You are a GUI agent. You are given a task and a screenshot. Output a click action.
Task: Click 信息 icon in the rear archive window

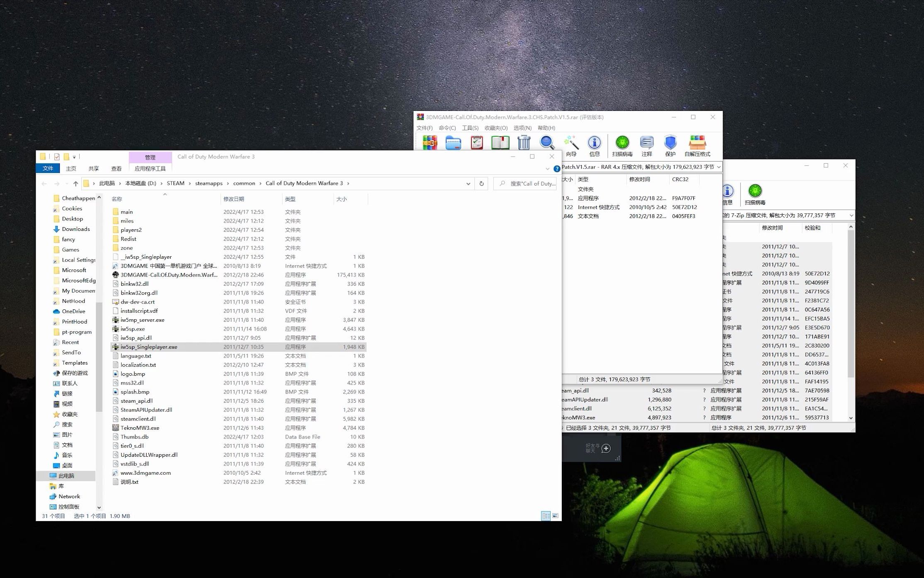(x=727, y=194)
